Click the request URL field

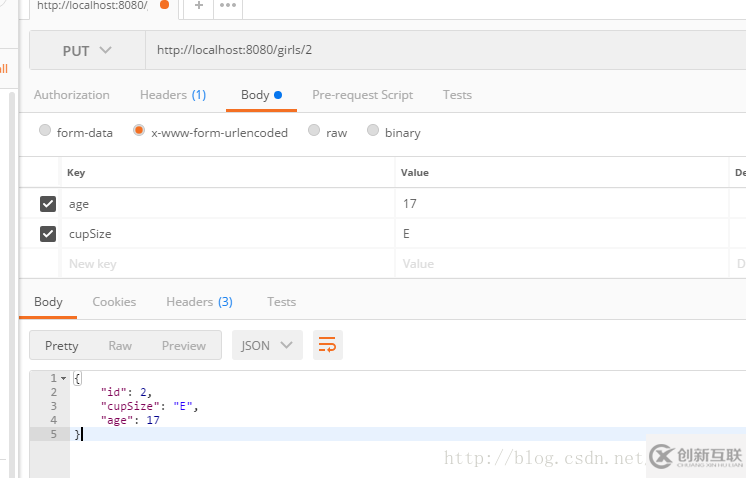(x=445, y=50)
